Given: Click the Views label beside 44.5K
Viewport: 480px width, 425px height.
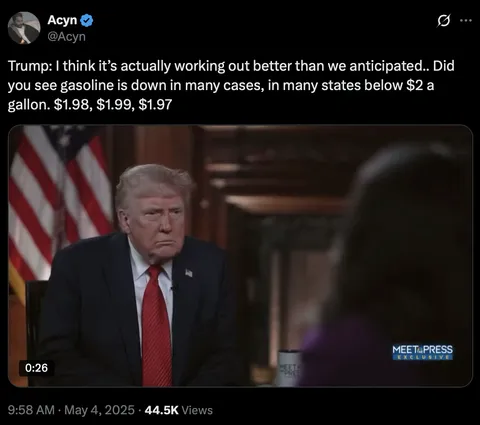Looking at the screenshot, I should (197, 410).
